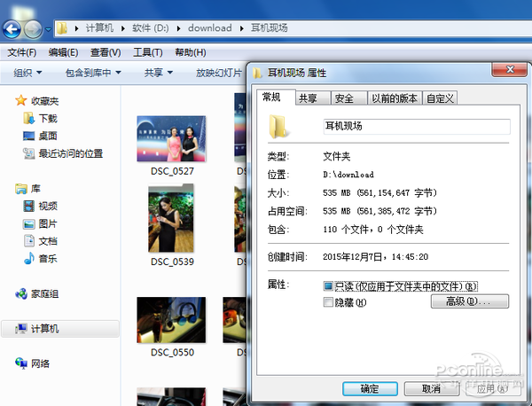Select 软件 (D:) in the address breadcrumb

[x=151, y=27]
